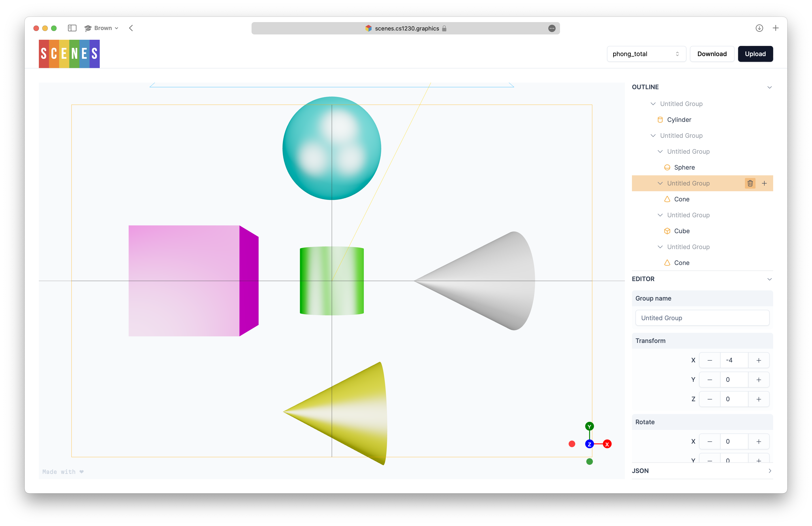Image resolution: width=812 pixels, height=526 pixels.
Task: Select the Cube primitive icon
Action: pos(667,231)
